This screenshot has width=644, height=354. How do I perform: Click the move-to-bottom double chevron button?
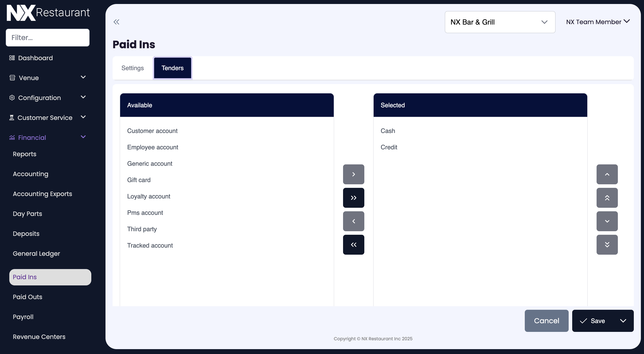pos(607,245)
